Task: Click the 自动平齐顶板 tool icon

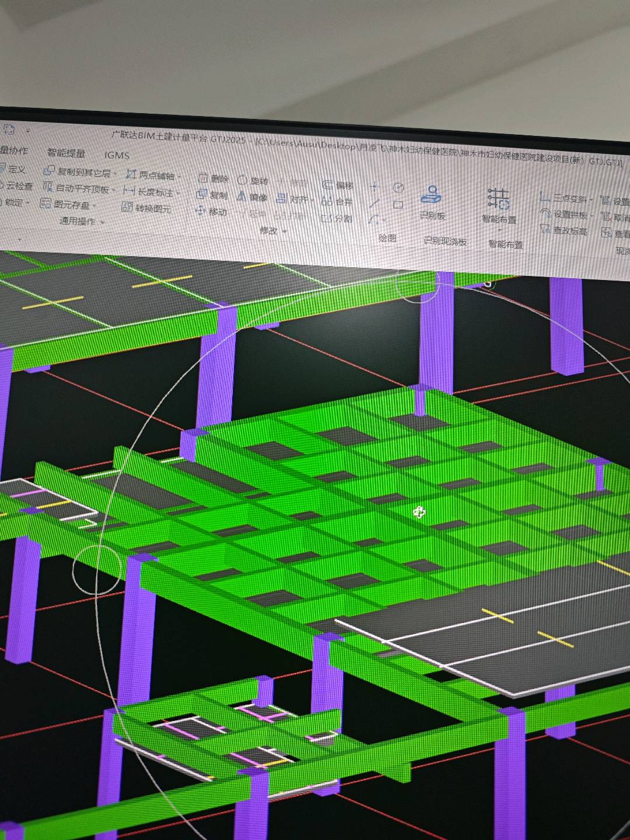Action: coord(48,187)
